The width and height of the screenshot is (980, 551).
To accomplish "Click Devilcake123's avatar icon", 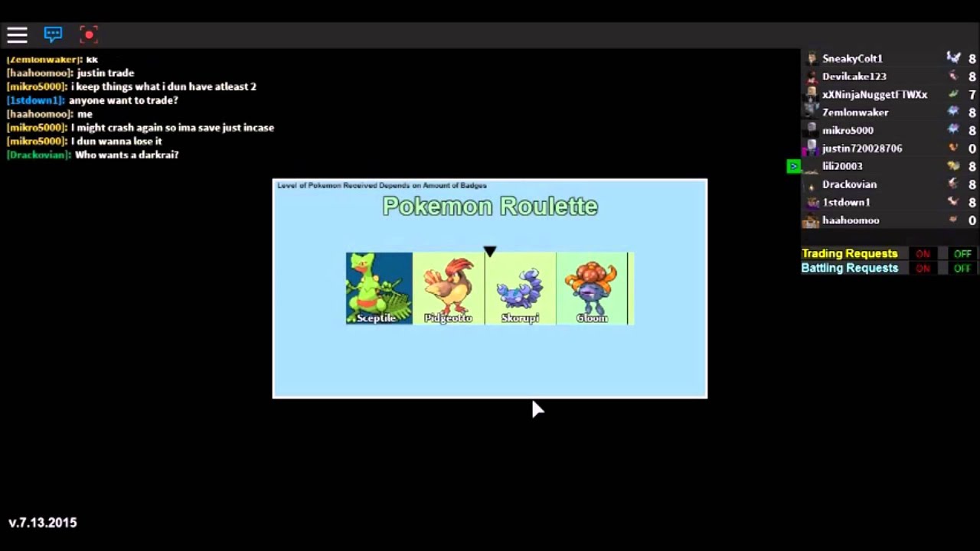I will [x=811, y=77].
